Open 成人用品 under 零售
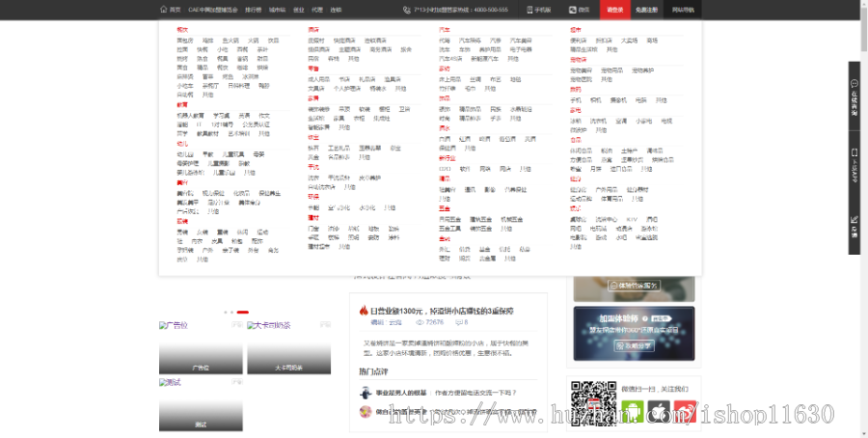 319,80
